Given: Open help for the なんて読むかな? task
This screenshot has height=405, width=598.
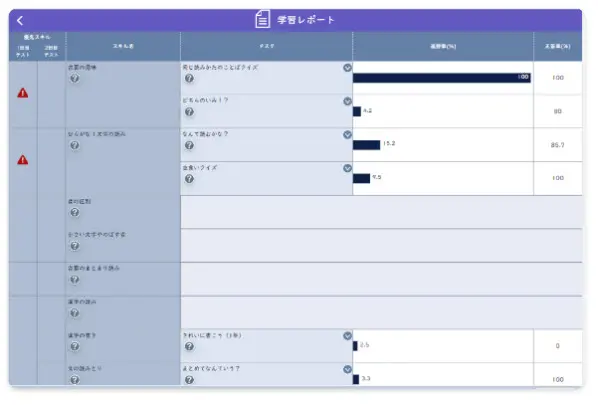Looking at the screenshot, I should (x=189, y=145).
